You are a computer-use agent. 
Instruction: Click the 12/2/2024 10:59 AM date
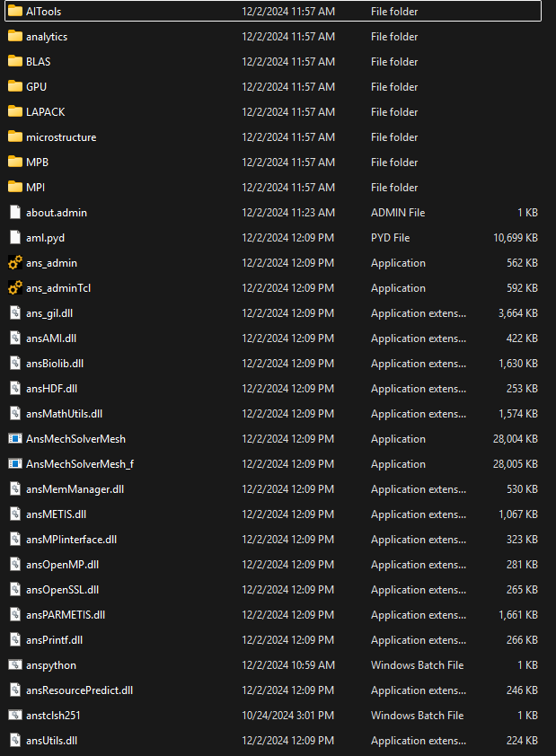coord(288,665)
